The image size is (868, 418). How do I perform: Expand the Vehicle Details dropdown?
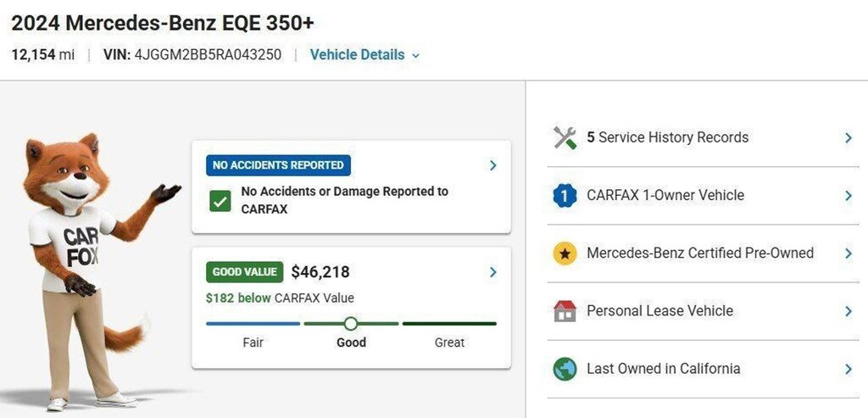point(364,55)
